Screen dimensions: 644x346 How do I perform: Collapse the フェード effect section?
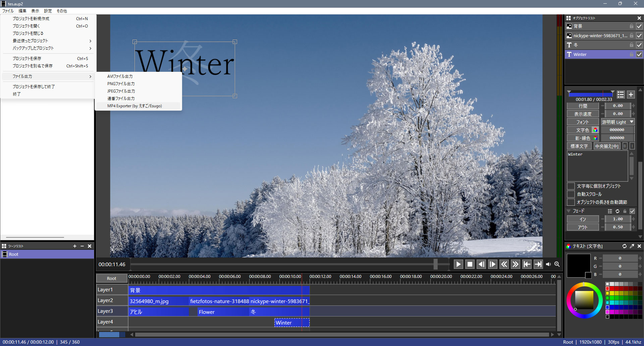point(569,211)
